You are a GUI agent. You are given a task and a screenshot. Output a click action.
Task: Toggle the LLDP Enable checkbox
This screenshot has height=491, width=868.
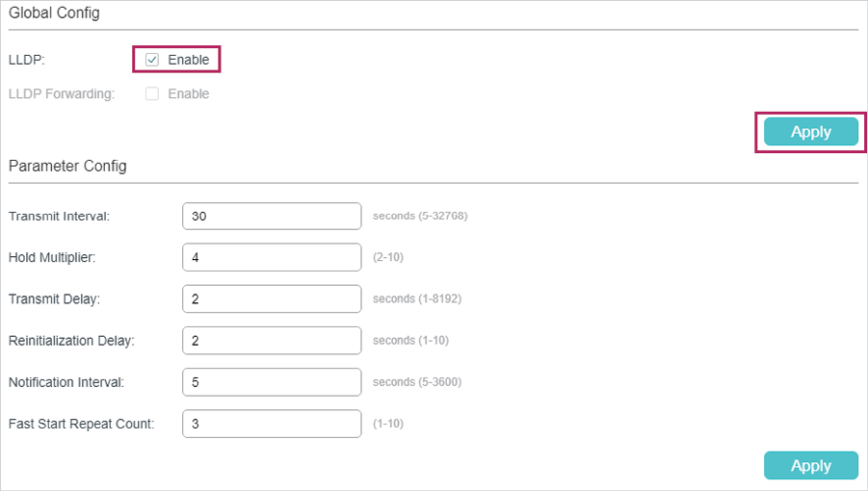(x=152, y=60)
